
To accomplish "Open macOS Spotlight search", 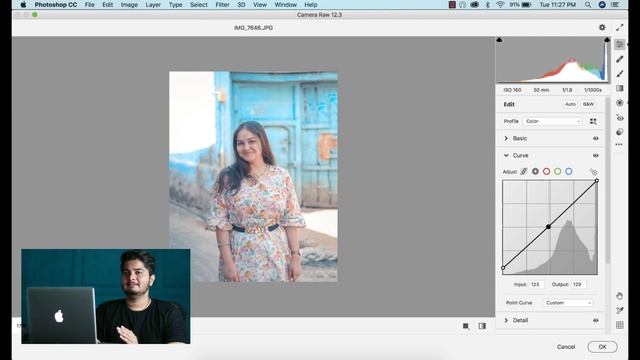I will tap(588, 5).
